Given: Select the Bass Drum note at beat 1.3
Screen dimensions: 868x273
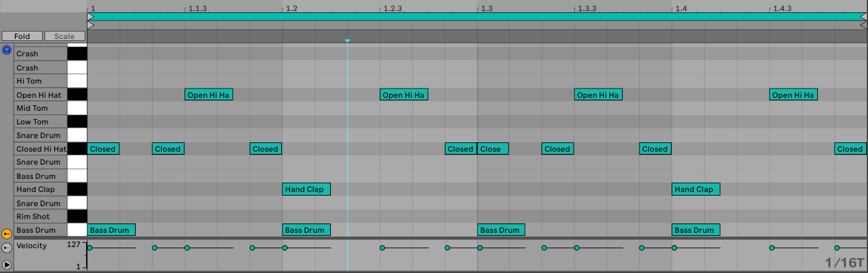Looking at the screenshot, I should tap(501, 230).
